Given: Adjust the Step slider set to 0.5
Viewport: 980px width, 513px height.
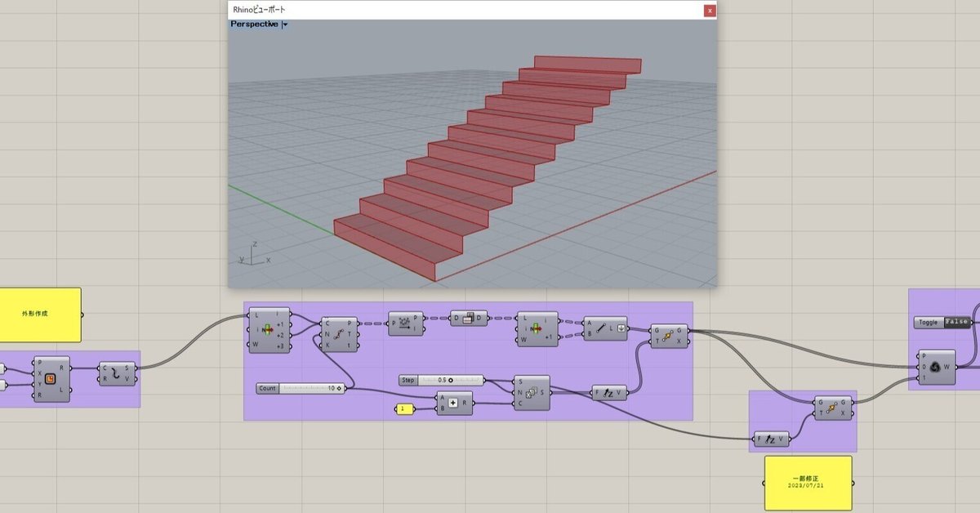Looking at the screenshot, I should pyautogui.click(x=451, y=380).
